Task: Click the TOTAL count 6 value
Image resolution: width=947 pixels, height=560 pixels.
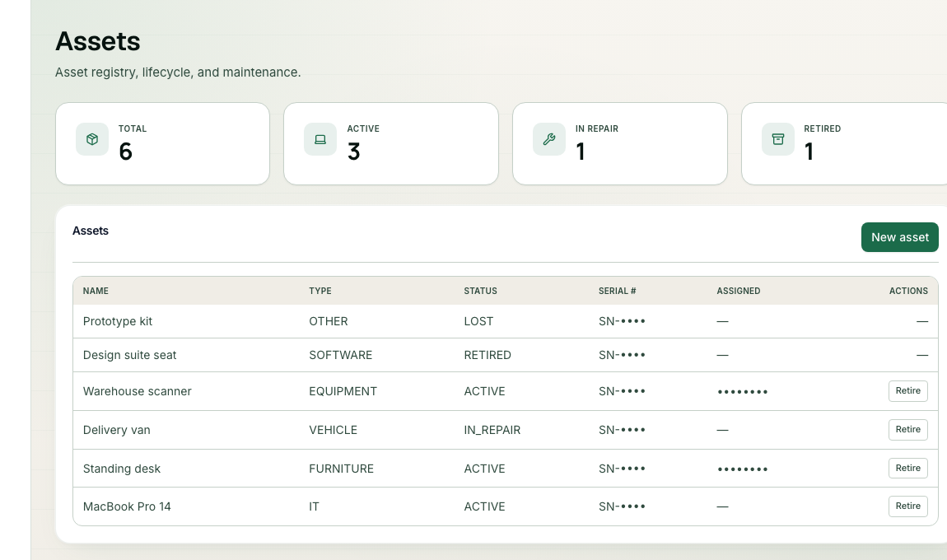Action: (125, 152)
